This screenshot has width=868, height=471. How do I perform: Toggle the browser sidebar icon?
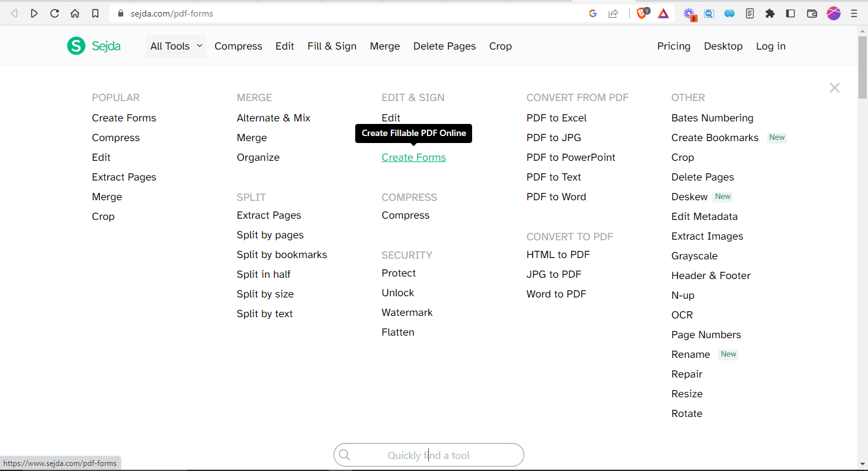click(x=790, y=13)
